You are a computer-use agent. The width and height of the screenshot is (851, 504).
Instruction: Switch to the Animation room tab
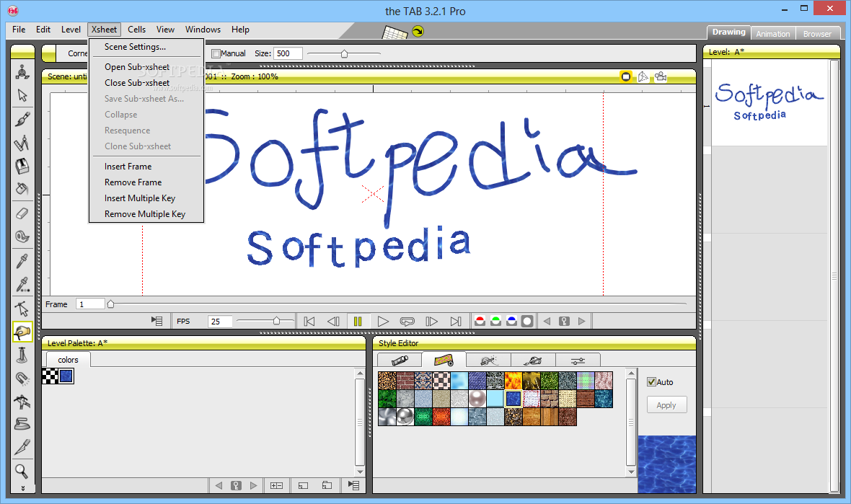[x=773, y=34]
